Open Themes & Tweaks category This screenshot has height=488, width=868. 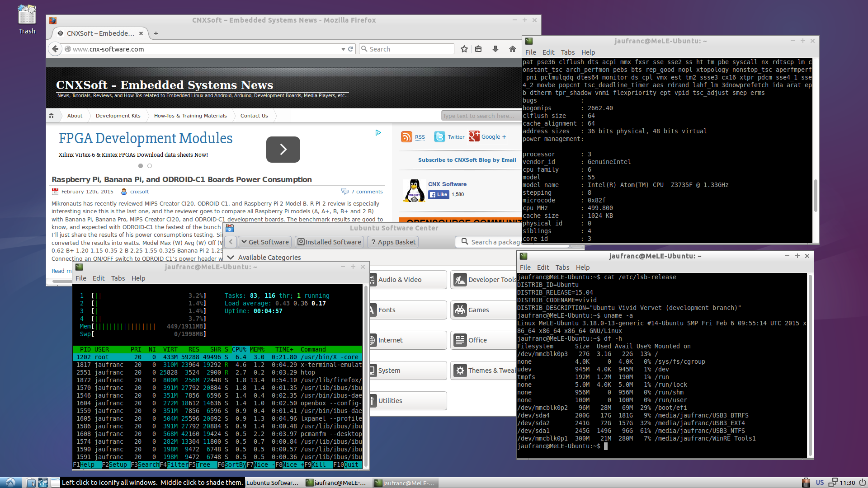tap(484, 371)
